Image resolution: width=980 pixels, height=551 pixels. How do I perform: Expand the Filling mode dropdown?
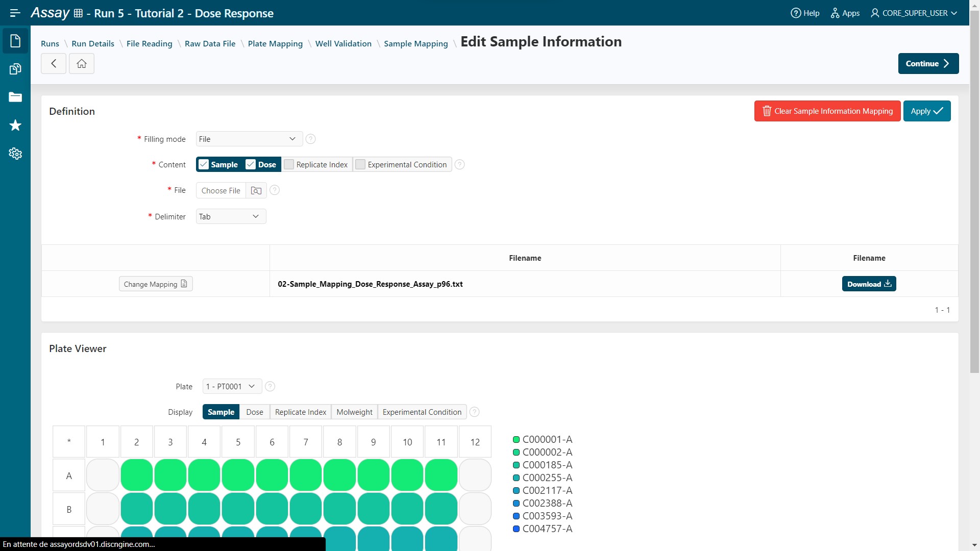coord(249,139)
